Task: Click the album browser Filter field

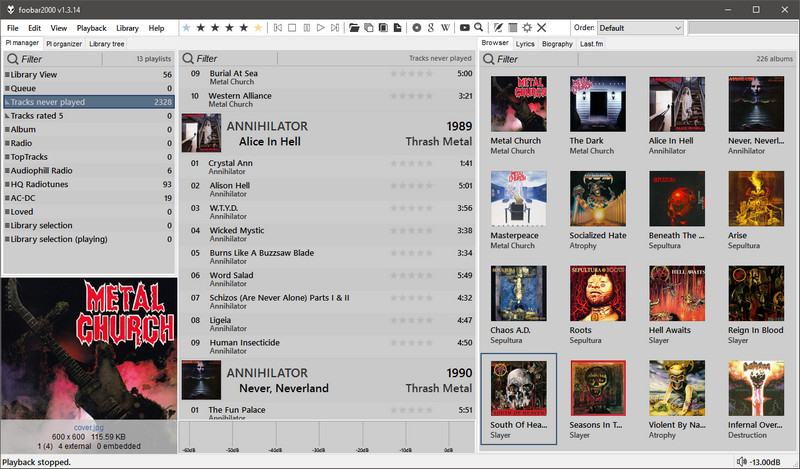Action: [537, 59]
